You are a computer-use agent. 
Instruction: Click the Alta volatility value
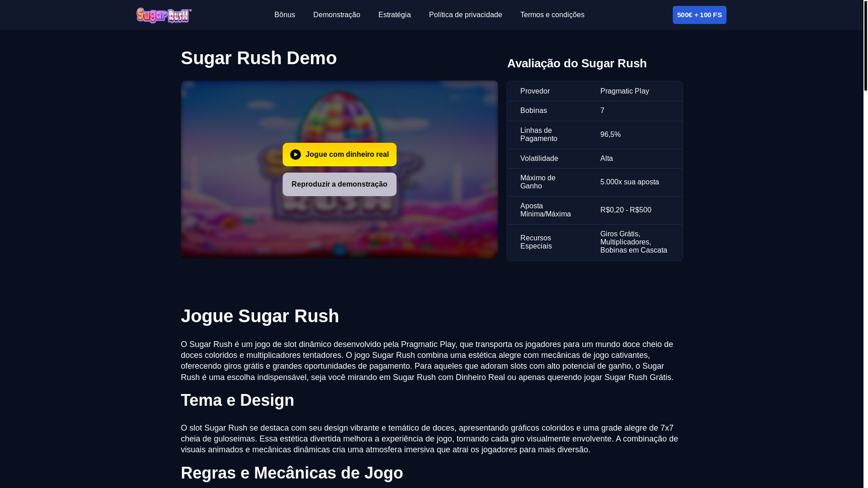pyautogui.click(x=607, y=159)
